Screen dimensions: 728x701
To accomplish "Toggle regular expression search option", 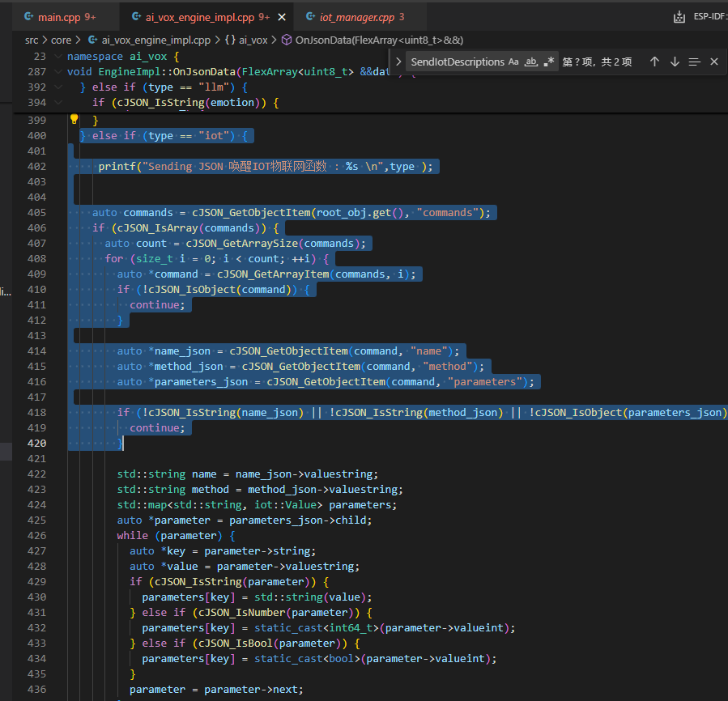I will click(549, 62).
